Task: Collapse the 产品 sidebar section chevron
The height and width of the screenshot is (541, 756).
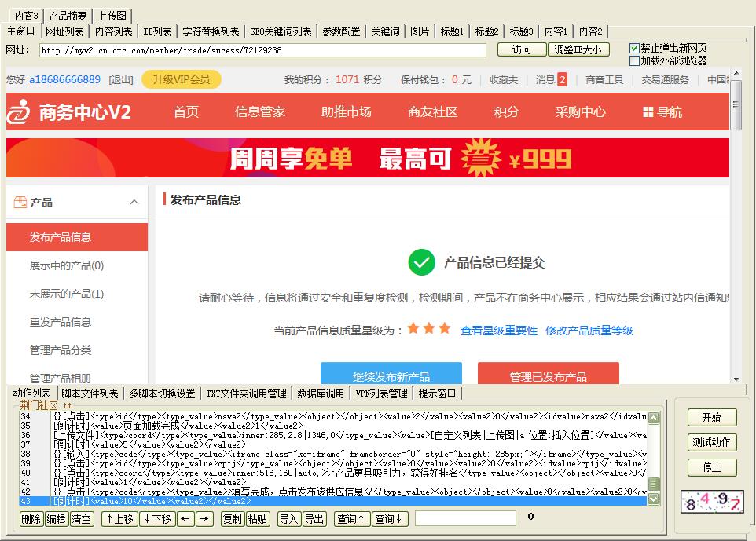Action: point(134,202)
